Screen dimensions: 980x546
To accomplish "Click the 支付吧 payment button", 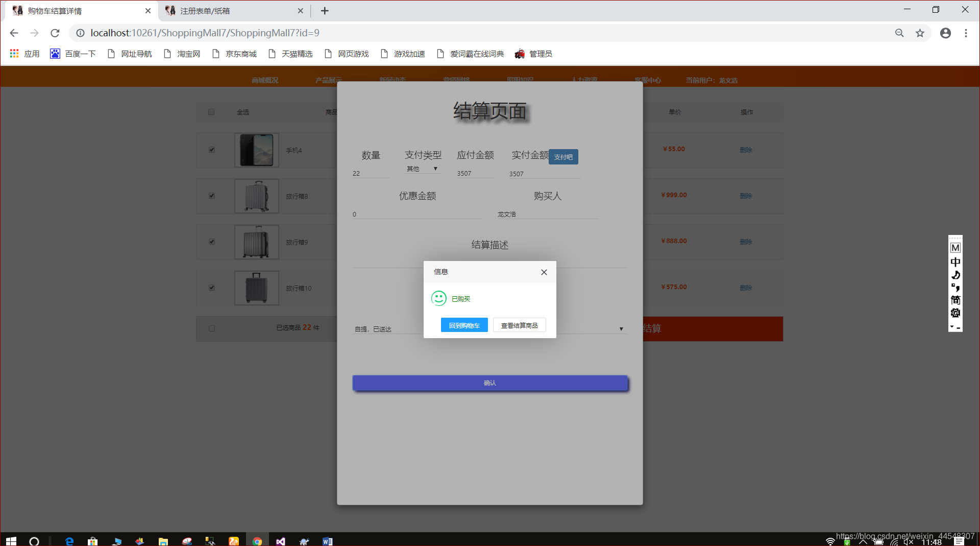I will (563, 157).
